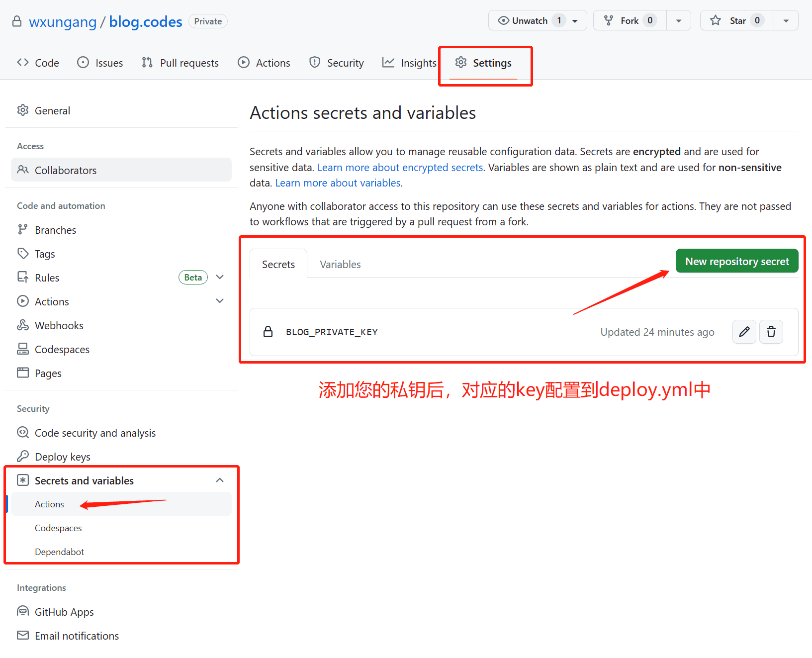Screen dimensions: 812x658
Task: Click the Private visibility badge
Action: [x=208, y=21]
